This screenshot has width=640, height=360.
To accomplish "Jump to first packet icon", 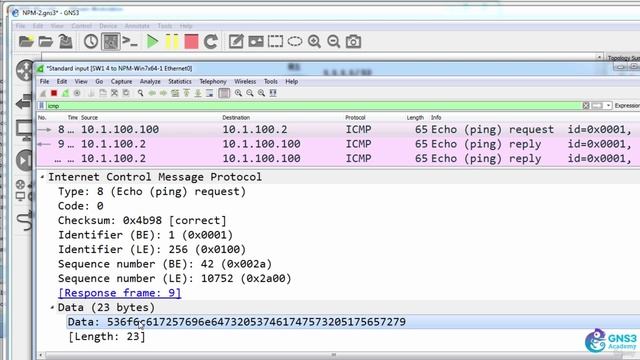I will pyautogui.click(x=187, y=93).
